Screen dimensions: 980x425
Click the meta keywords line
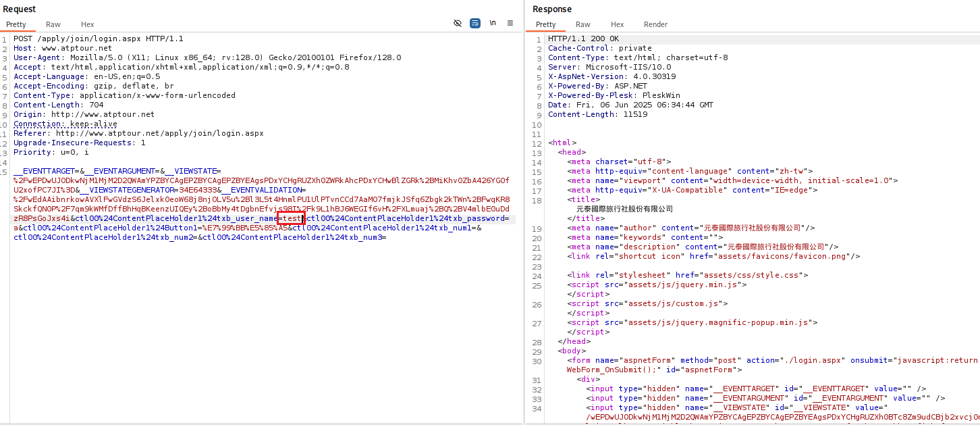point(645,237)
